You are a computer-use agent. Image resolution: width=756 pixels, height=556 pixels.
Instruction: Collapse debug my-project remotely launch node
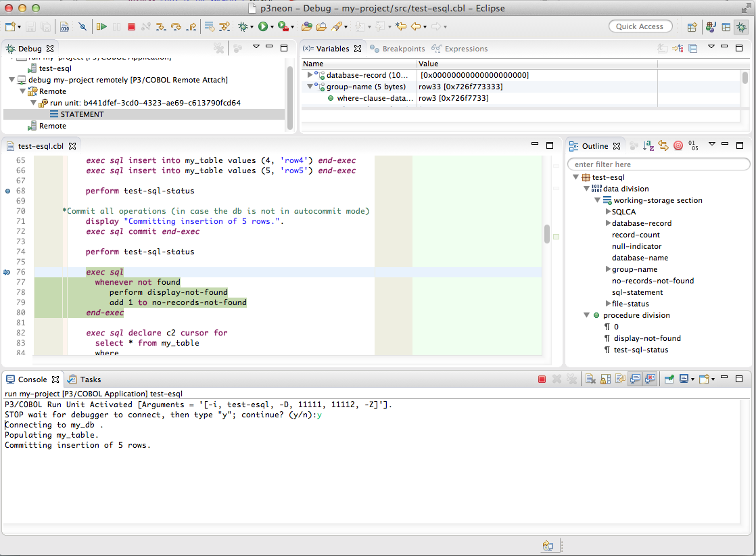(11, 80)
